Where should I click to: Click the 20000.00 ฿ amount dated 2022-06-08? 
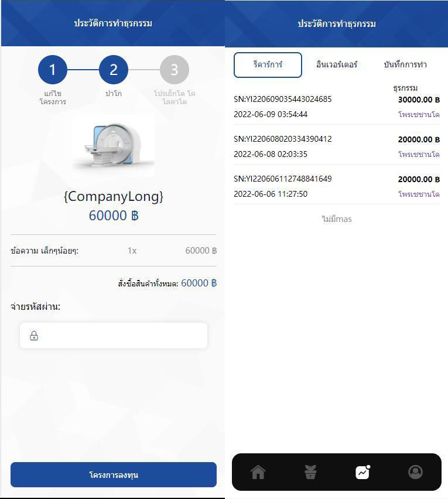pyautogui.click(x=419, y=139)
